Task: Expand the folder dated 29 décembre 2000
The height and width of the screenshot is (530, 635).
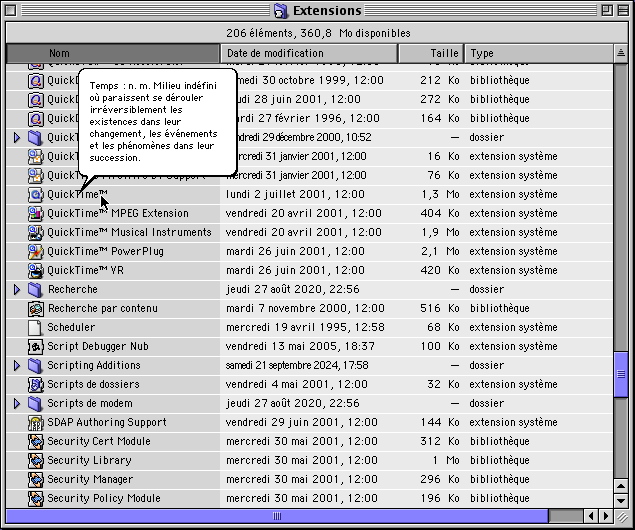Action: [17, 138]
